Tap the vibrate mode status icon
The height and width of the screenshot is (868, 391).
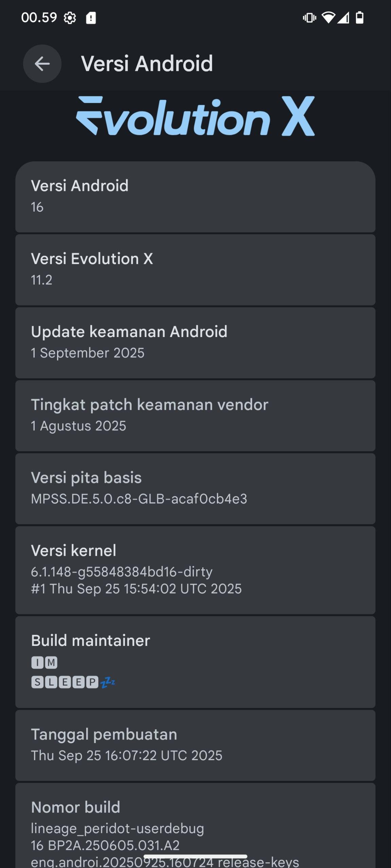pyautogui.click(x=309, y=18)
